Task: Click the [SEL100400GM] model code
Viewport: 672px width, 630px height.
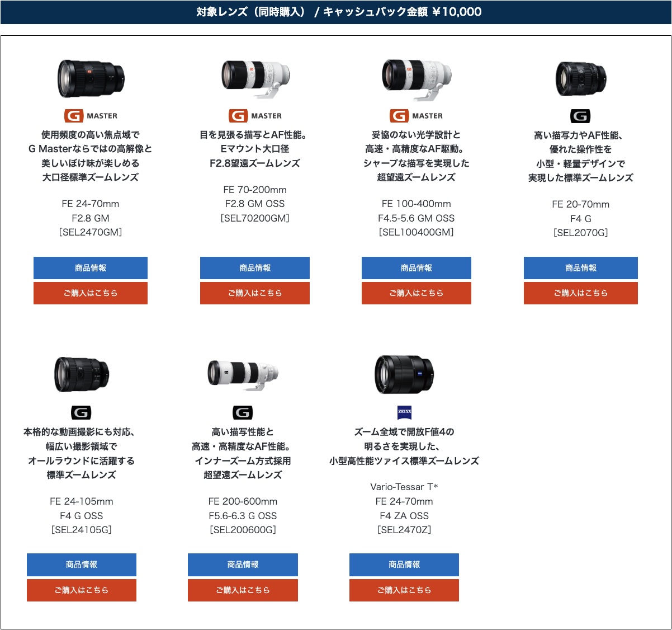Action: [x=417, y=232]
